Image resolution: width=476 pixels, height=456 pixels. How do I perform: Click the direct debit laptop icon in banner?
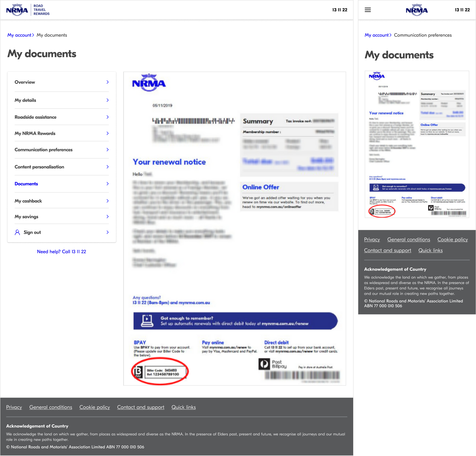[147, 321]
